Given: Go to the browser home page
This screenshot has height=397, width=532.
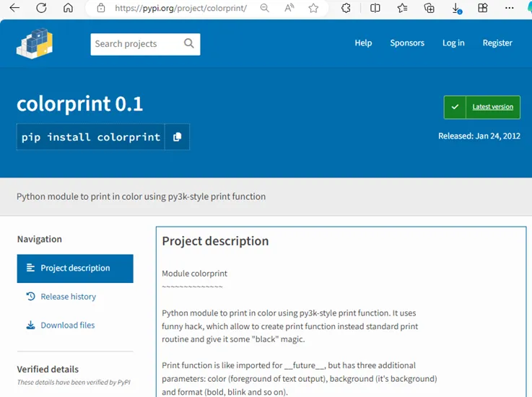Looking at the screenshot, I should tap(68, 8).
